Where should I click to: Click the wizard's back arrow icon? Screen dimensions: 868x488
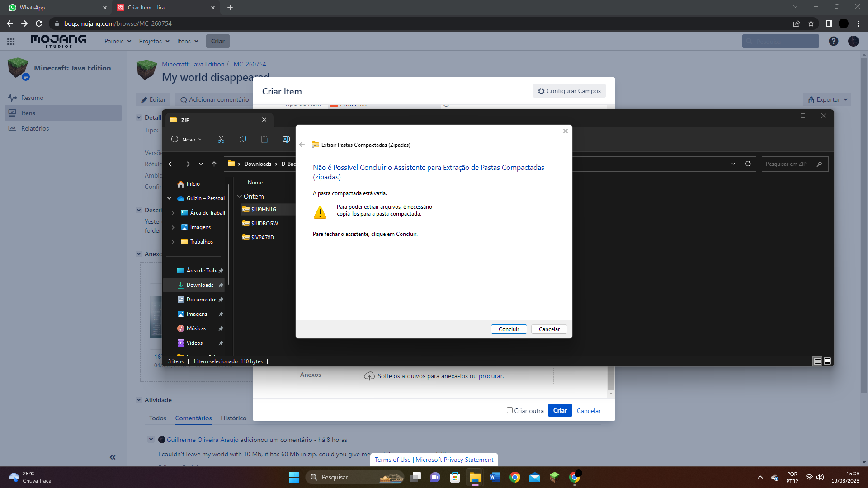tap(302, 145)
